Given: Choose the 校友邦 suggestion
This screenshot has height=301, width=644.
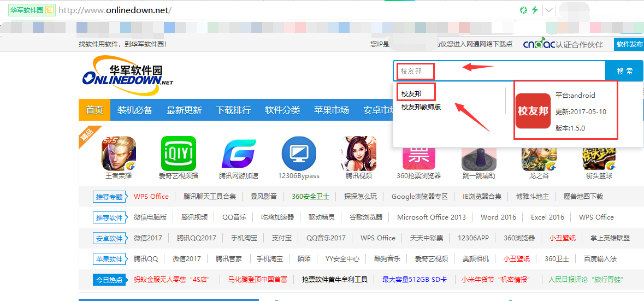Looking at the screenshot, I should [412, 93].
